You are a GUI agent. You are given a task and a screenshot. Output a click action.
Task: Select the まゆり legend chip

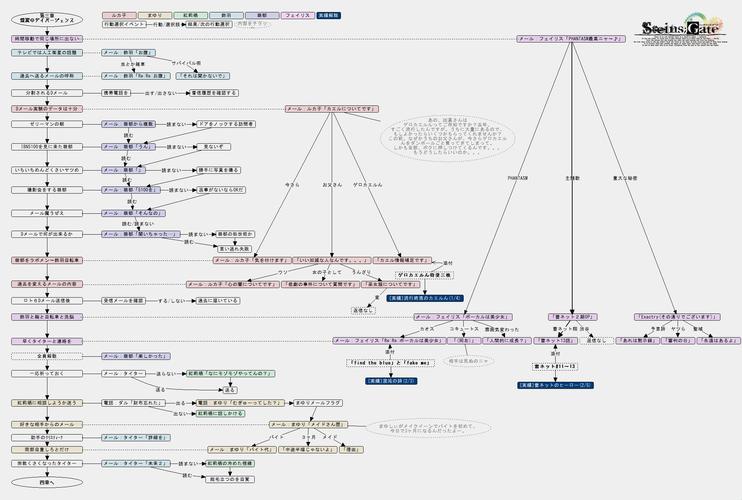(154, 17)
